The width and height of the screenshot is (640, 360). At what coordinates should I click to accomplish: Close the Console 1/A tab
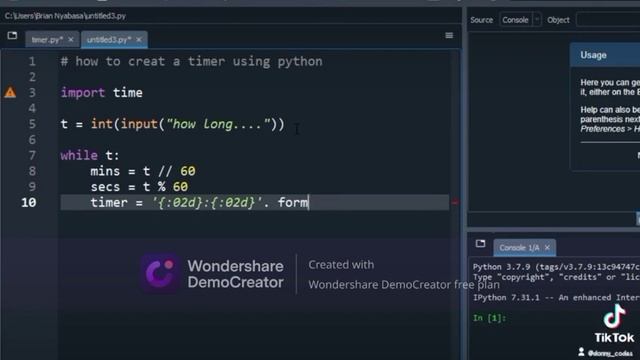pos(547,248)
